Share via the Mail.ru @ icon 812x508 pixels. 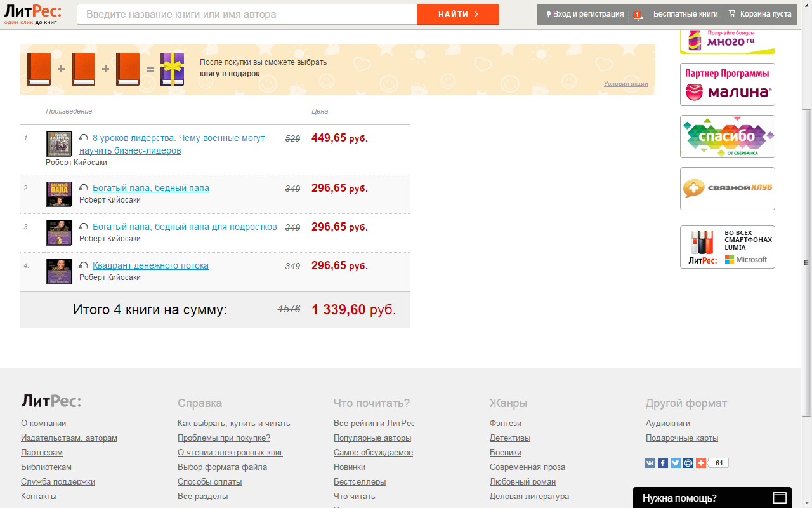point(688,463)
